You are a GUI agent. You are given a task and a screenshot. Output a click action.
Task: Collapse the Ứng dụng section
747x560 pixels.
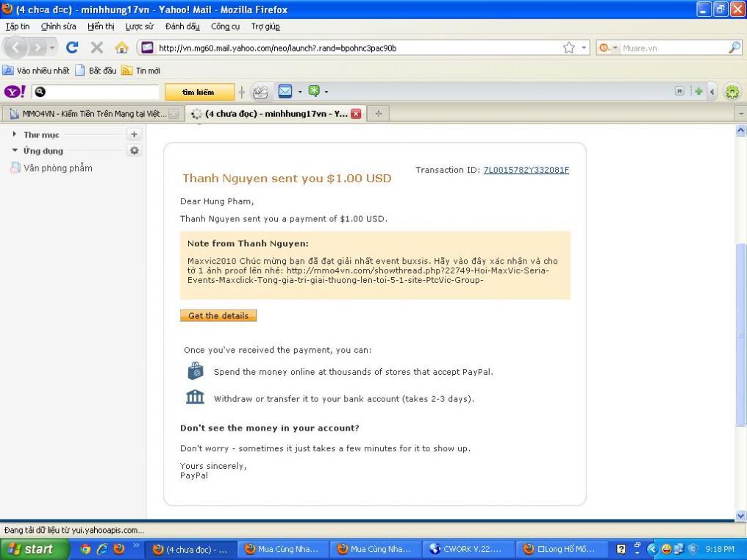tap(15, 150)
